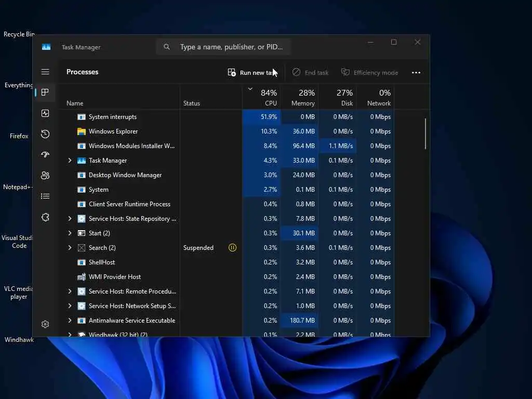Open the Visual Studio Code desktop shortcut
This screenshot has height=399, width=532.
18,242
